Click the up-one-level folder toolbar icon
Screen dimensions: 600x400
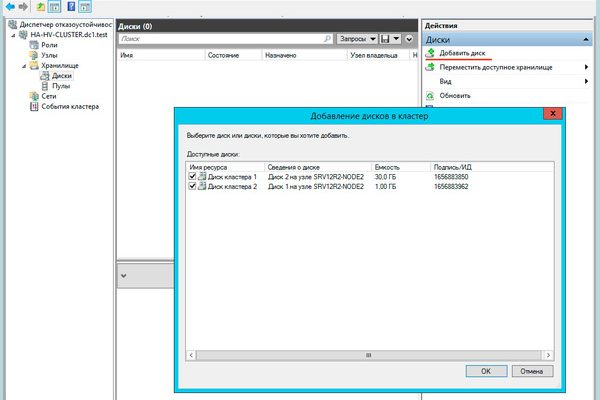(x=40, y=7)
